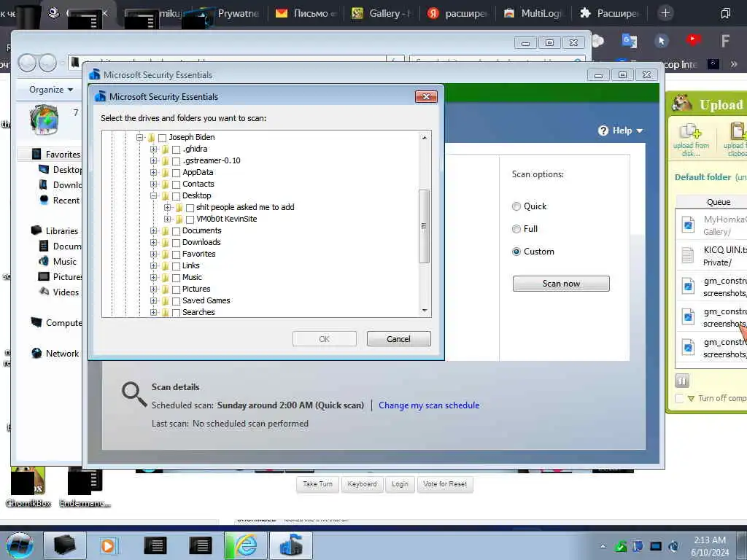The height and width of the screenshot is (560, 747).
Task: Click the folder tree scroll down arrow
Action: (424, 311)
